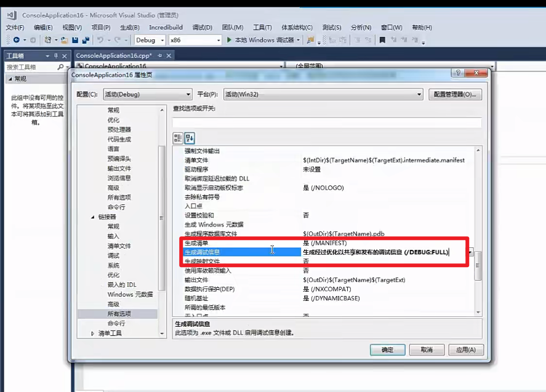
Task: Select 所有选项 under 链接器 in tree
Action: [118, 314]
